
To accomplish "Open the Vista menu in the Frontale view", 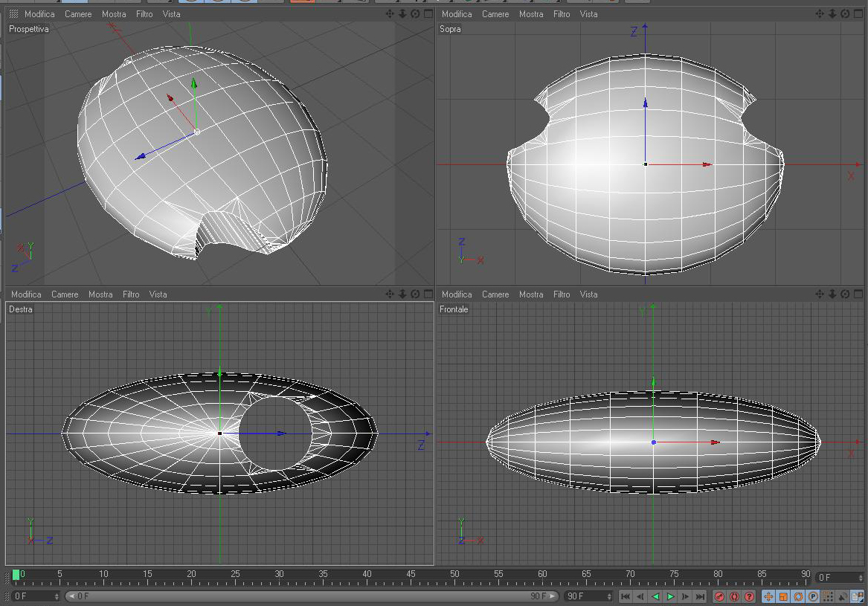I will coord(588,294).
